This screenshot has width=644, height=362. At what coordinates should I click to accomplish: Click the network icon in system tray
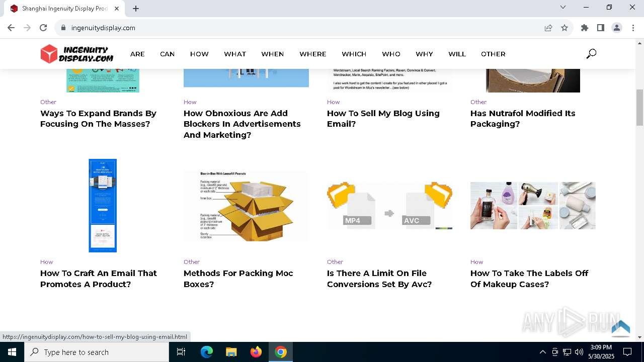[x=567, y=352]
